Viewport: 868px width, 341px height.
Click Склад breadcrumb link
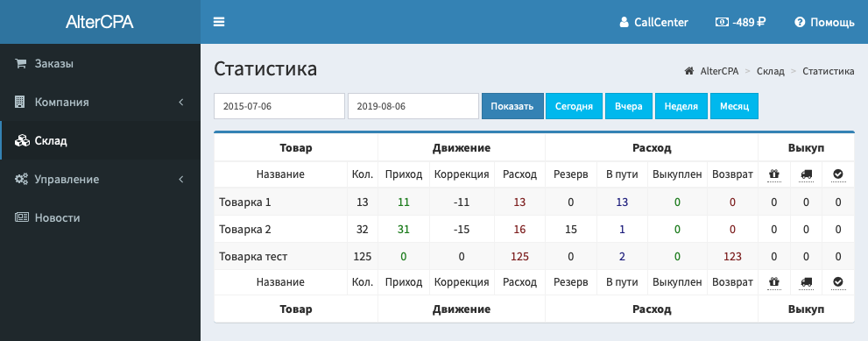coord(771,71)
